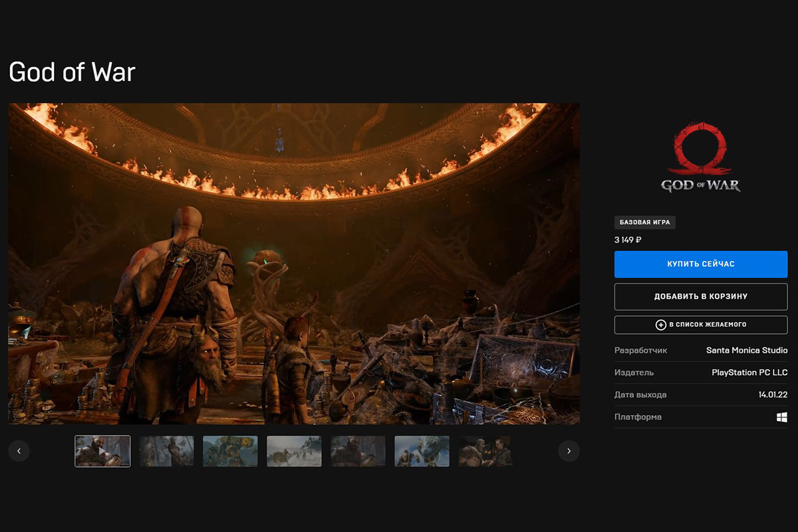Click the next media arrow button
The width and height of the screenshot is (798, 532).
pyautogui.click(x=569, y=451)
